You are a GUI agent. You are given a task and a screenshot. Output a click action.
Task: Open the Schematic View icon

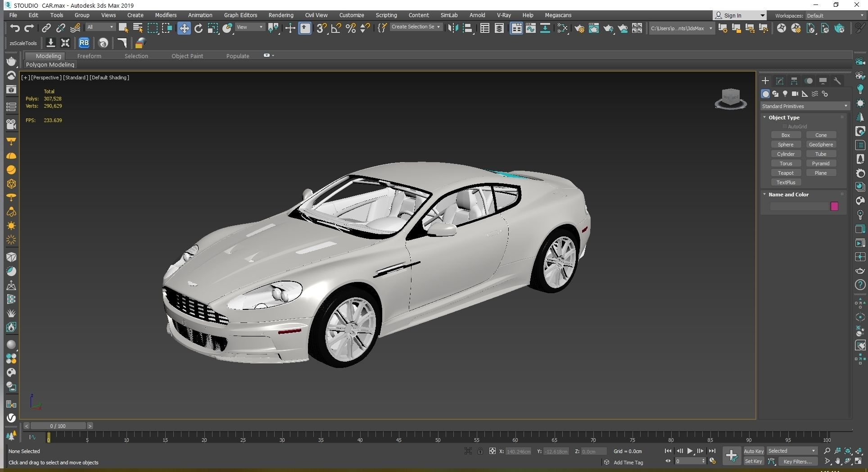click(x=545, y=28)
